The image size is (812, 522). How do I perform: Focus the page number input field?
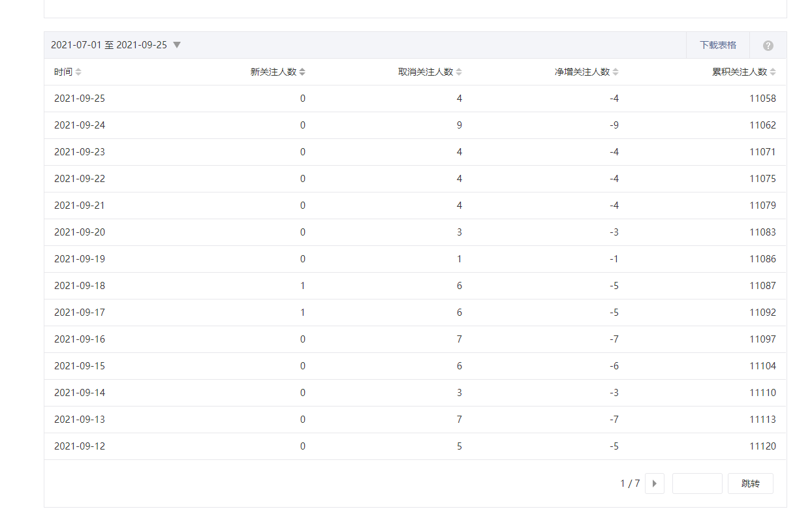coord(696,484)
